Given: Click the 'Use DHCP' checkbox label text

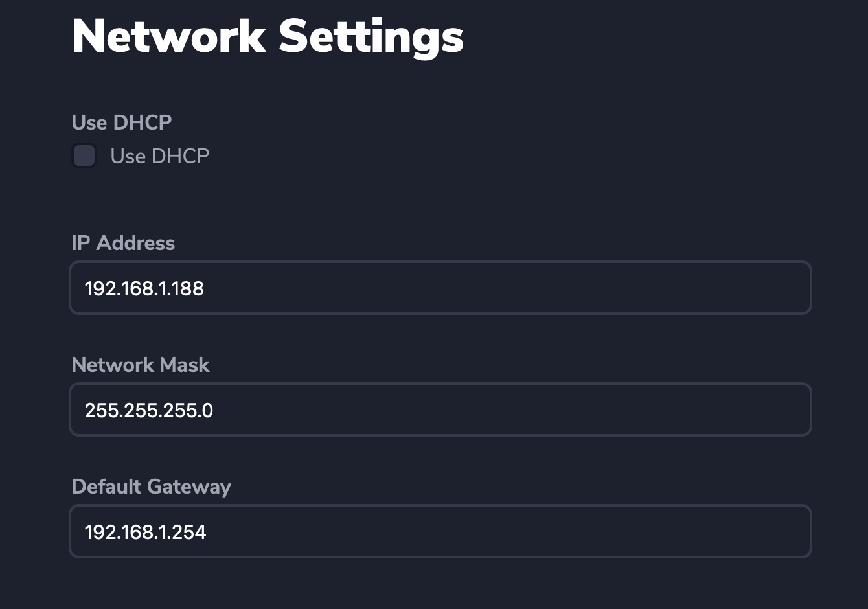Looking at the screenshot, I should pyautogui.click(x=160, y=156).
